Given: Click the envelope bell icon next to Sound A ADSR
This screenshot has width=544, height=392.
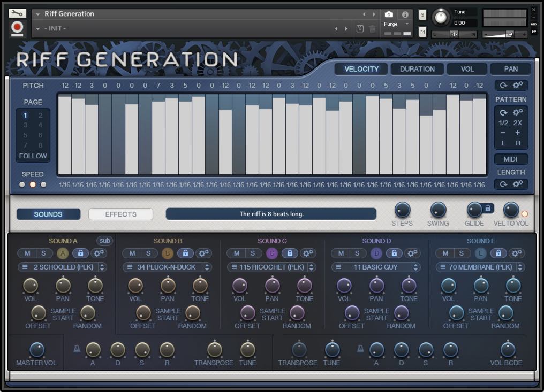Looking at the screenshot, I should click(77, 349).
